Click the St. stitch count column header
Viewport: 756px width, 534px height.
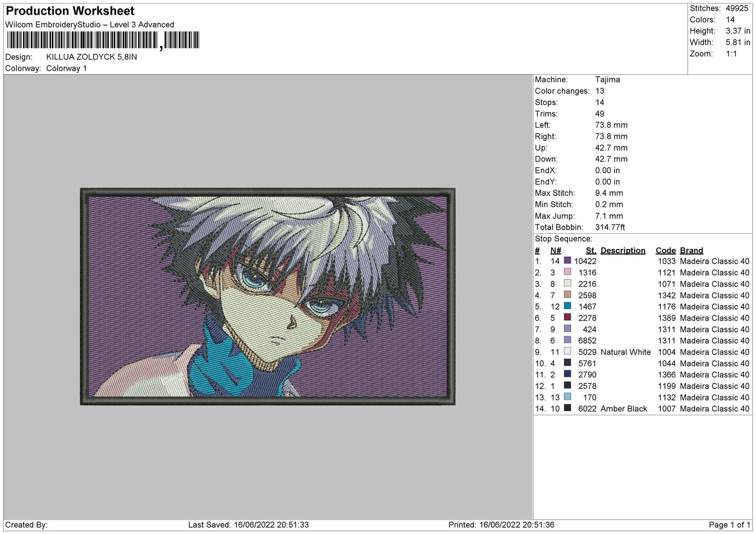(x=591, y=251)
